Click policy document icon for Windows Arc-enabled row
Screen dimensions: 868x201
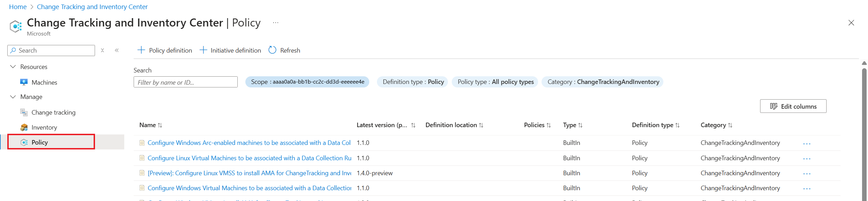coord(142,143)
